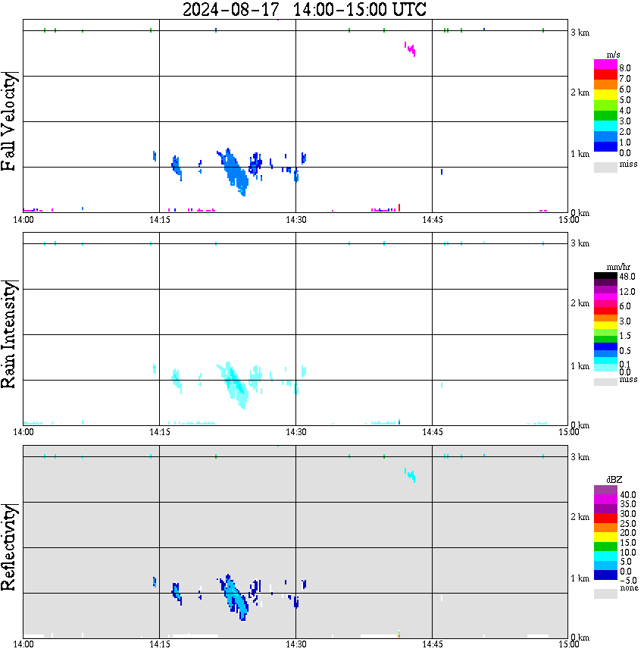Select the dark green 3.0 m/s swatch
This screenshot has width=644, height=658.
tap(605, 116)
